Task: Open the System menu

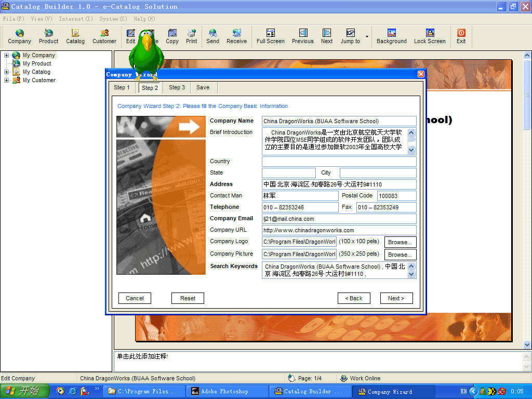Action: coord(113,19)
